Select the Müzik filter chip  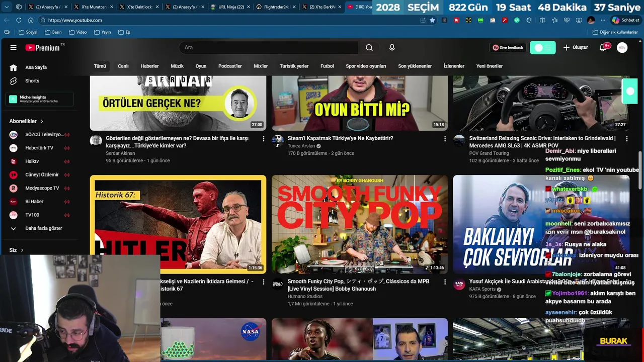coord(177,66)
